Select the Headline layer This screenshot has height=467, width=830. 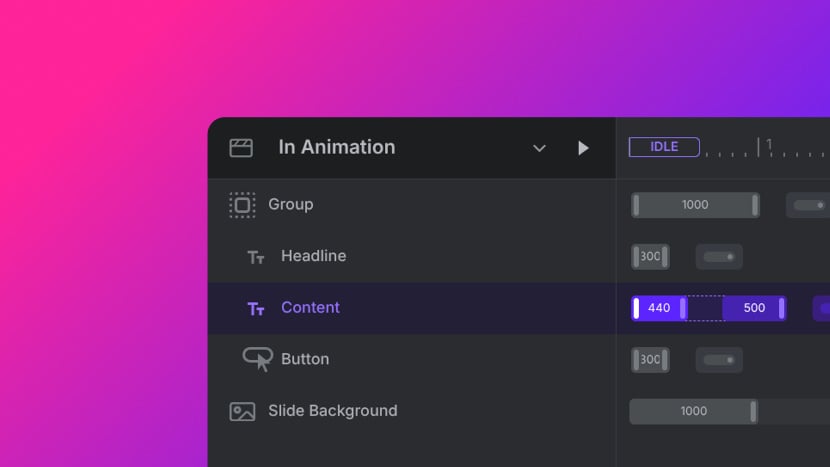coord(313,256)
